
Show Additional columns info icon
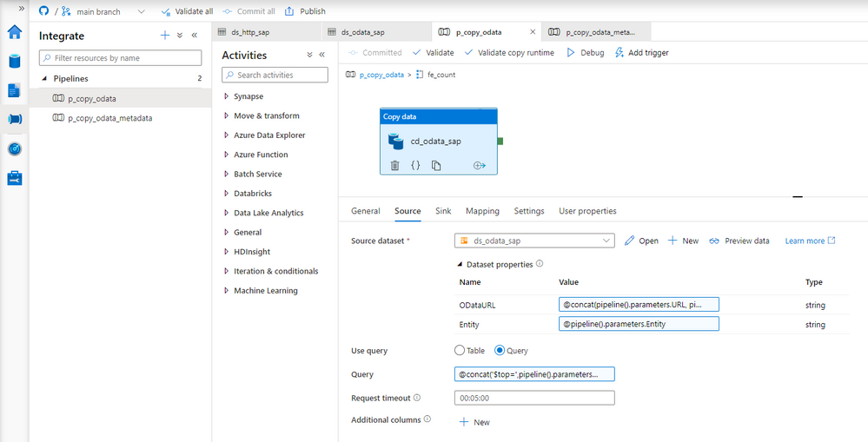427,419
